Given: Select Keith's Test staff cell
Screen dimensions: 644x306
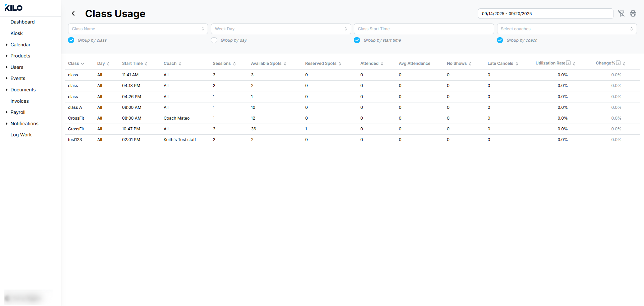Looking at the screenshot, I should (180, 140).
